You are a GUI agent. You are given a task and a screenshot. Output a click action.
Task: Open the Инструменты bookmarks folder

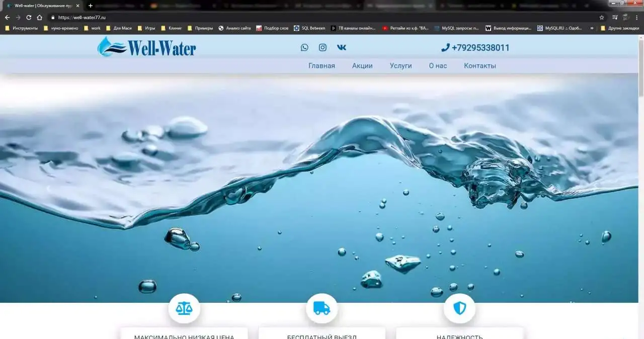(x=22, y=28)
